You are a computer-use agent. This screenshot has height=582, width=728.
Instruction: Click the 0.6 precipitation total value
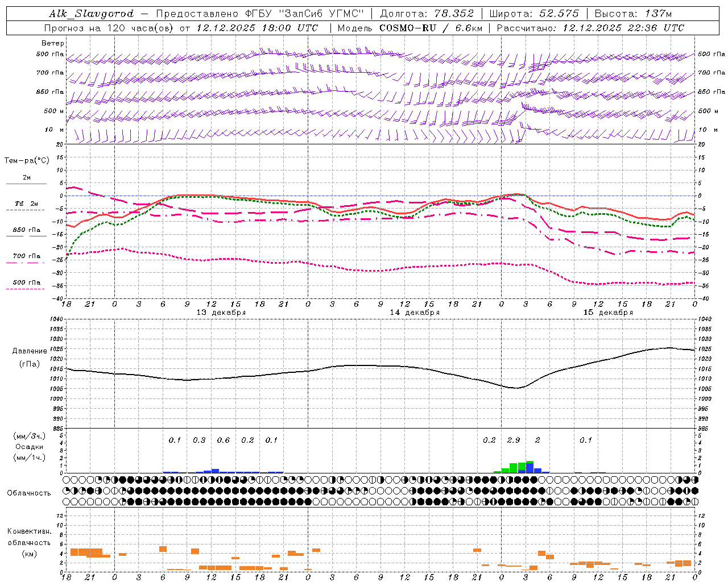click(x=224, y=440)
